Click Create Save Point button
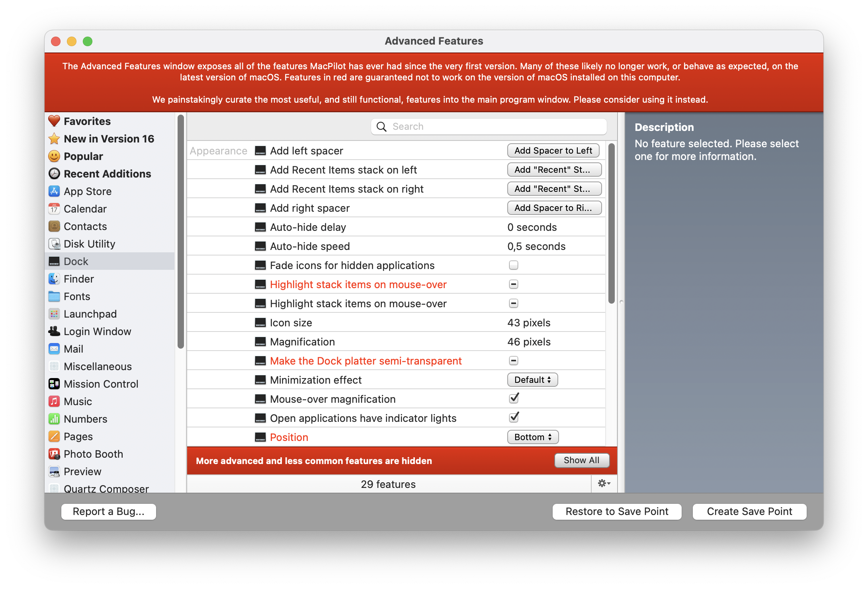This screenshot has width=868, height=589. coord(749,511)
